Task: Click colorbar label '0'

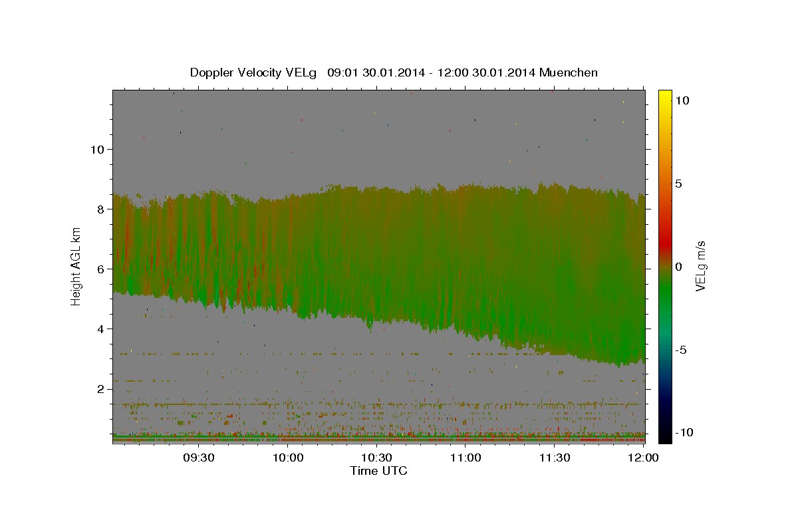Action: click(679, 267)
